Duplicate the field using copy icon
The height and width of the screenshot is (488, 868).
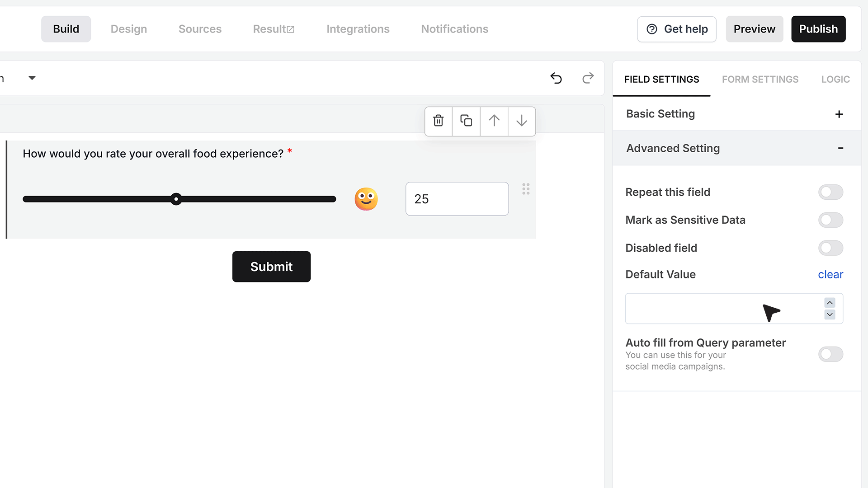pos(466,121)
